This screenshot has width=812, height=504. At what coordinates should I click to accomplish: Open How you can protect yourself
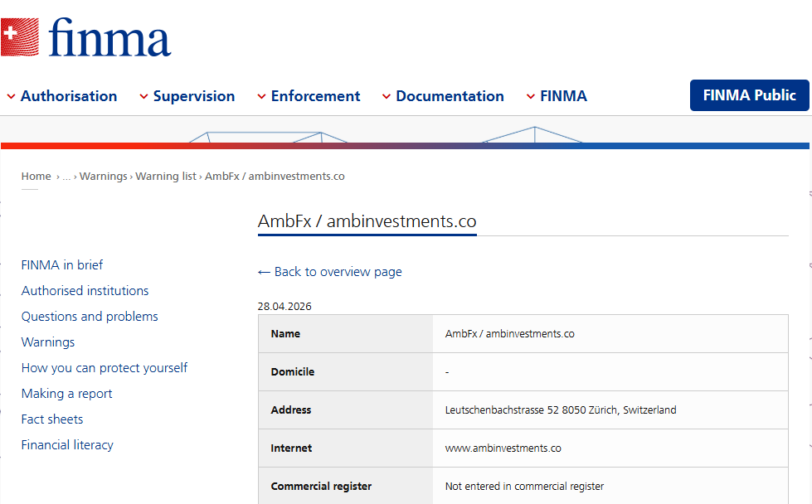pyautogui.click(x=104, y=368)
